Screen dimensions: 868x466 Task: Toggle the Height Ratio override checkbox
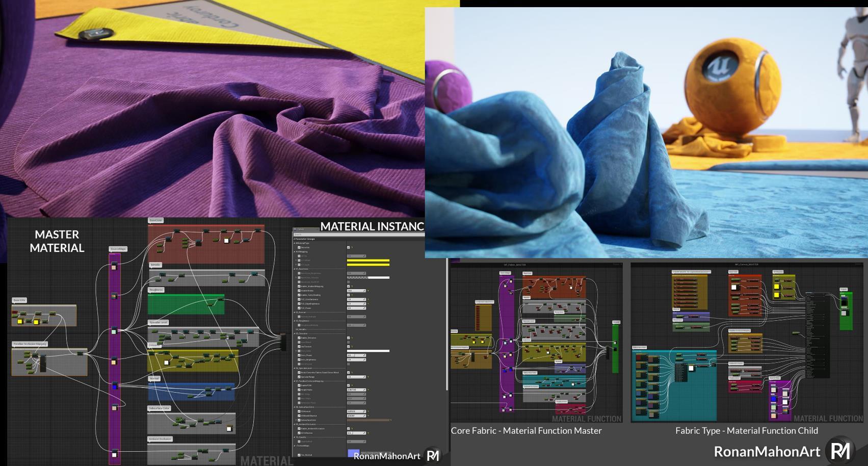click(x=299, y=390)
